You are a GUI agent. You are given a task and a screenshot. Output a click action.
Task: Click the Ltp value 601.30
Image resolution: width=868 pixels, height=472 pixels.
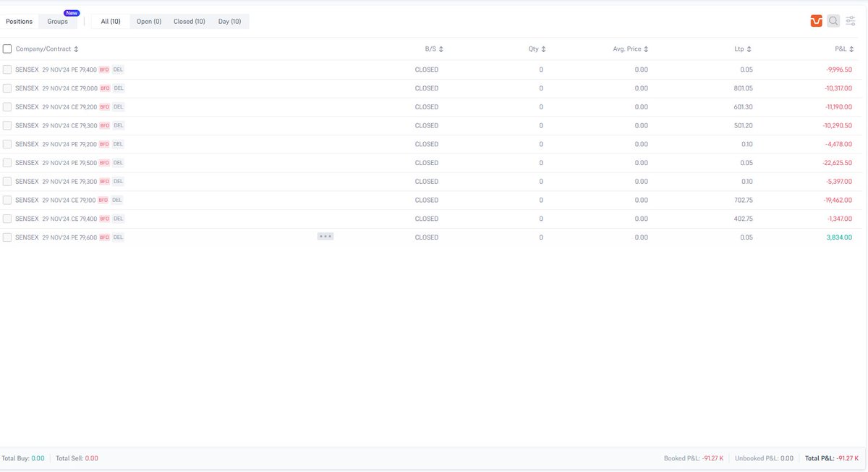(x=743, y=107)
